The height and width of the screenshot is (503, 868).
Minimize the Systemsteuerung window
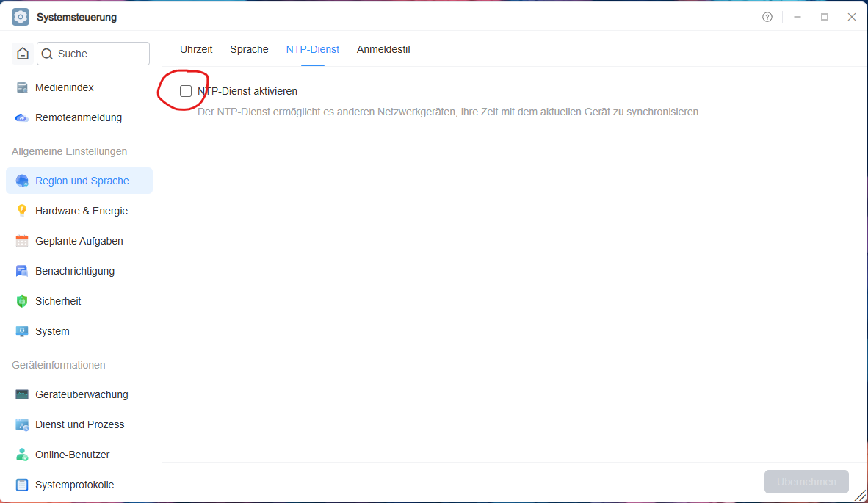click(x=798, y=17)
